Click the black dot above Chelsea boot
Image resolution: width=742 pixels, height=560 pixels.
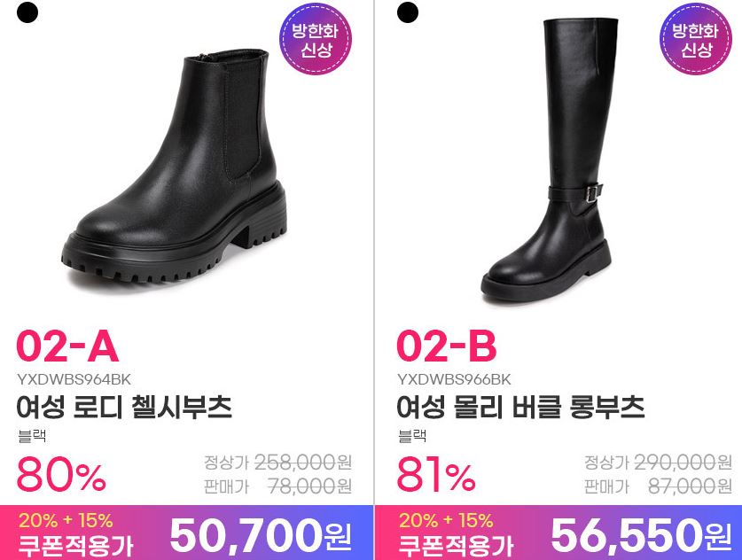(x=27, y=12)
